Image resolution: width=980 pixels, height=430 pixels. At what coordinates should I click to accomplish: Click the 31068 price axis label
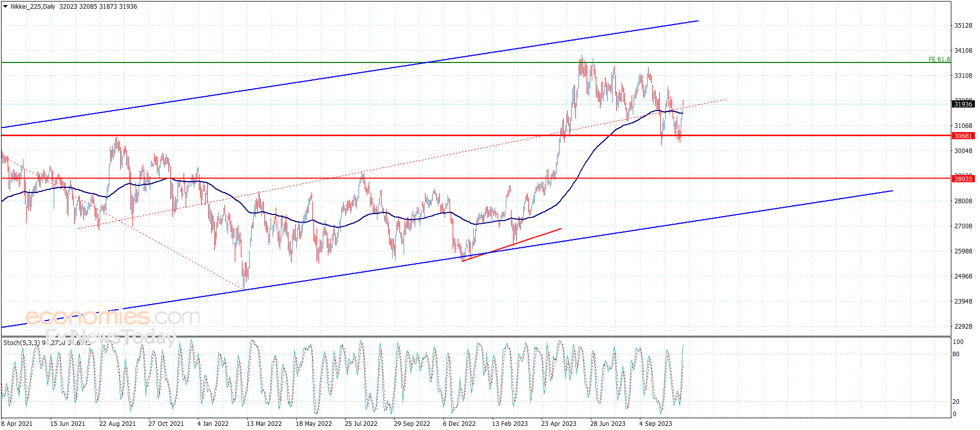coord(963,126)
